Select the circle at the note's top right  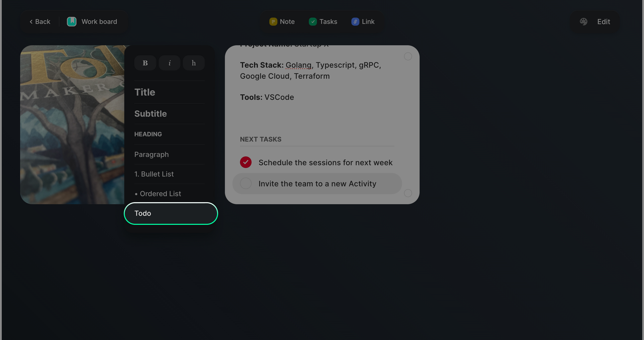[408, 56]
